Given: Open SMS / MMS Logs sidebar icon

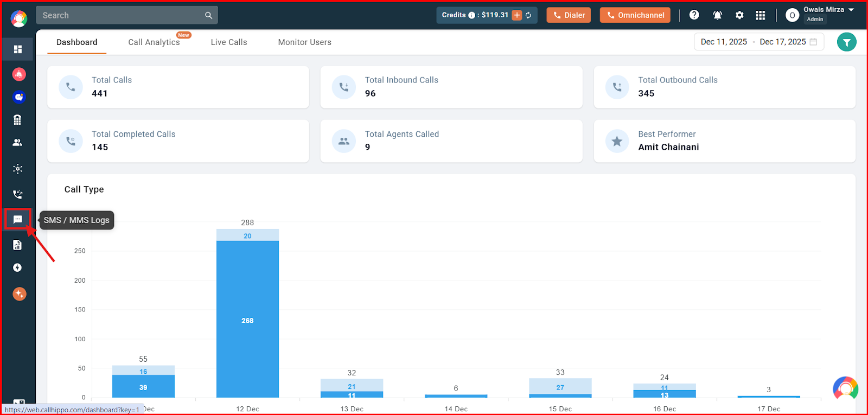Looking at the screenshot, I should pyautogui.click(x=18, y=220).
